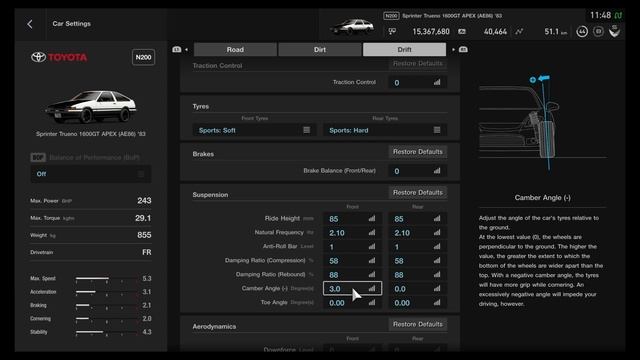Edit rear Ride Height value 85
Image resolution: width=640 pixels, height=360 pixels.
pos(417,219)
